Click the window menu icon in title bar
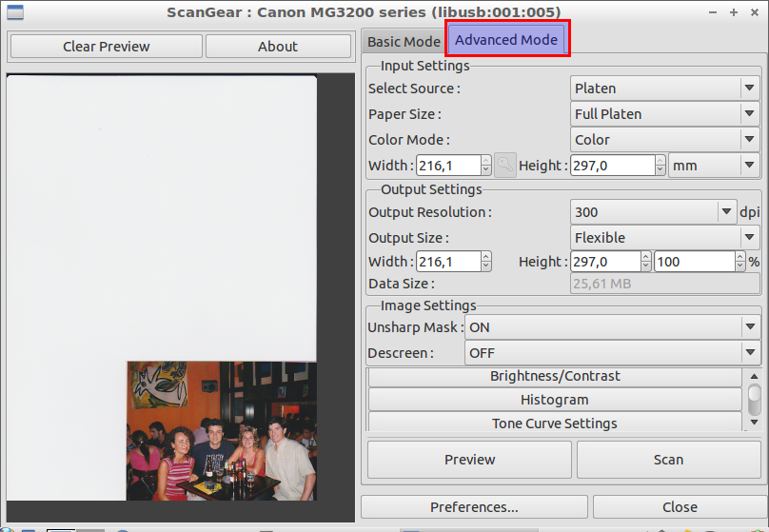Image resolution: width=769 pixels, height=532 pixels. pos(14,13)
